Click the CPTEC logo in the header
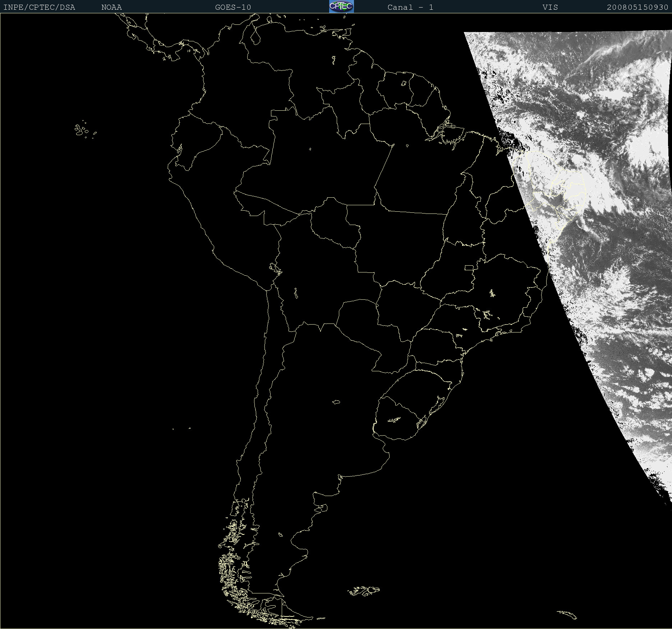 [x=341, y=6]
